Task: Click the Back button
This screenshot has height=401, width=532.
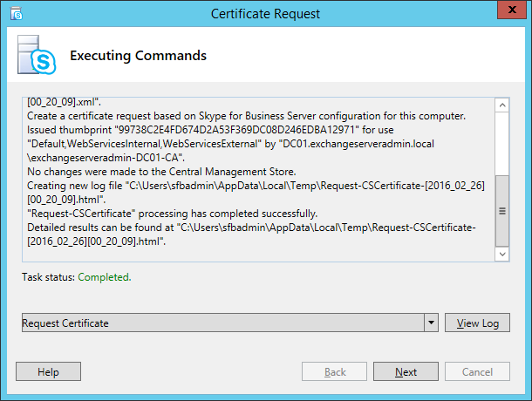Action: (334, 371)
